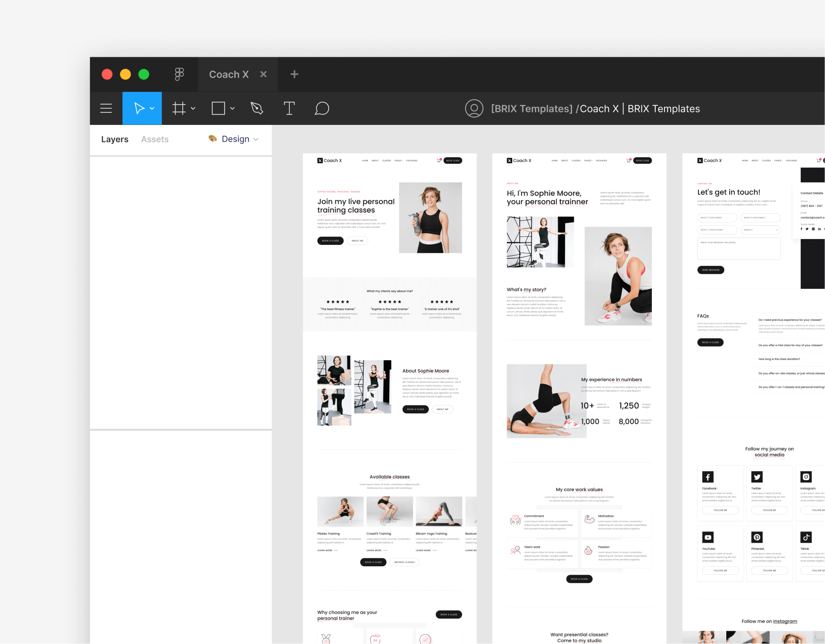The height and width of the screenshot is (644, 825).
Task: Select the Comment tool
Action: coord(322,108)
